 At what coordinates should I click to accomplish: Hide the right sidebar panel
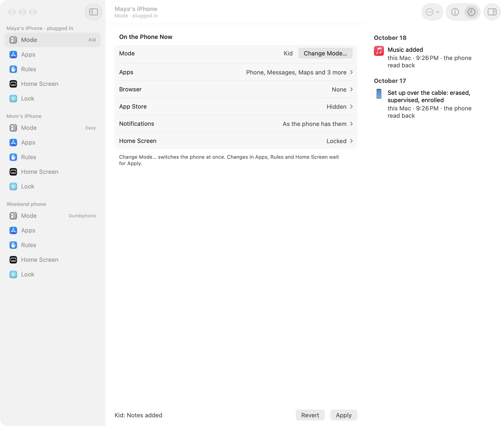point(492,12)
